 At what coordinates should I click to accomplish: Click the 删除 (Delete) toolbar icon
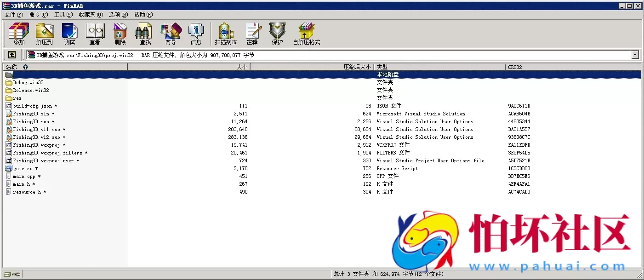tap(120, 33)
